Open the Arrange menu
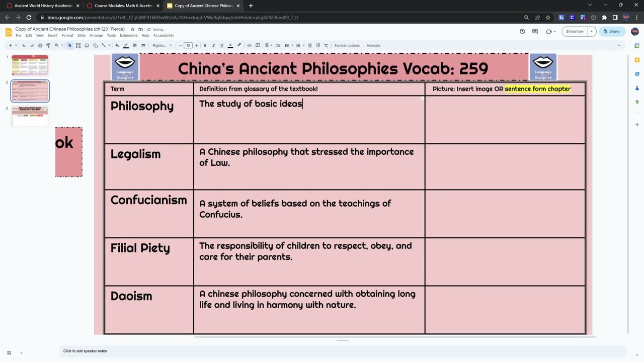Screen dimensions: 644x362 coord(96,35)
